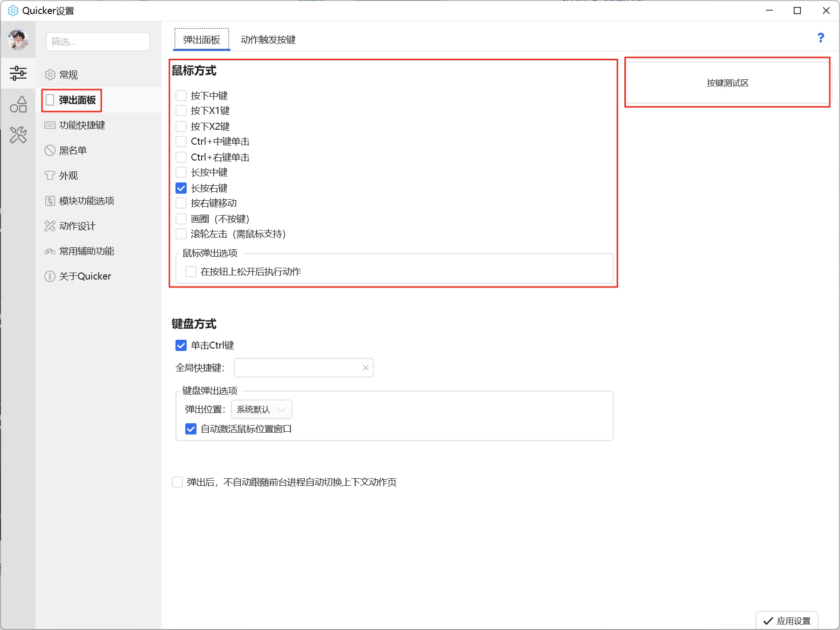Open 黑名单 blacklist settings
840x630 pixels.
pos(73,150)
